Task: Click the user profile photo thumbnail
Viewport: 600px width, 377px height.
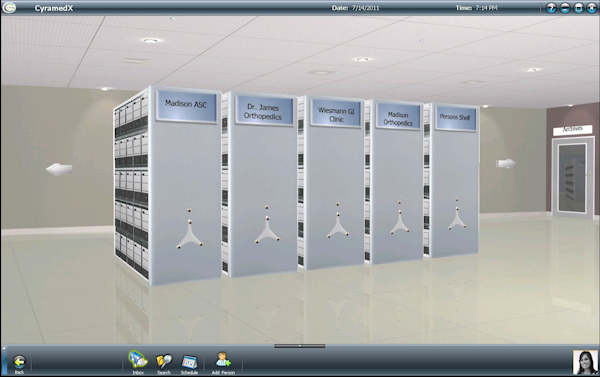Action: pos(585,362)
